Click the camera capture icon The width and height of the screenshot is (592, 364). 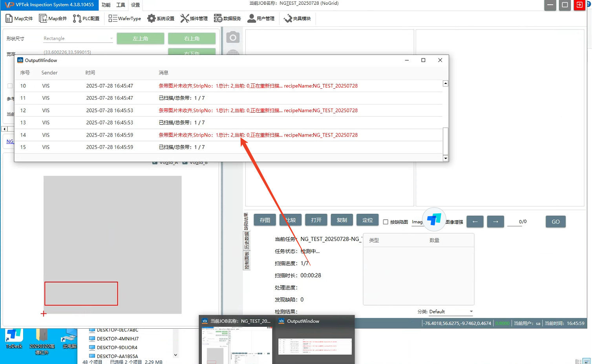pyautogui.click(x=233, y=38)
